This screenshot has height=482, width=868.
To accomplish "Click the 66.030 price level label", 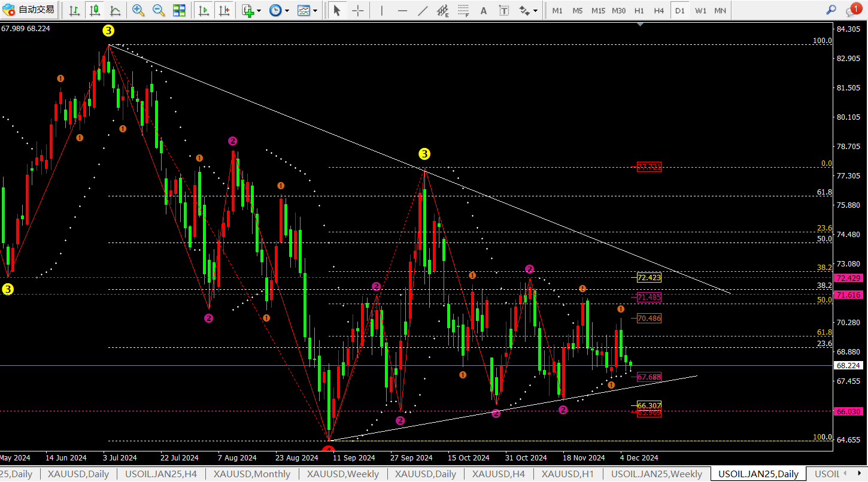I will 849,411.
